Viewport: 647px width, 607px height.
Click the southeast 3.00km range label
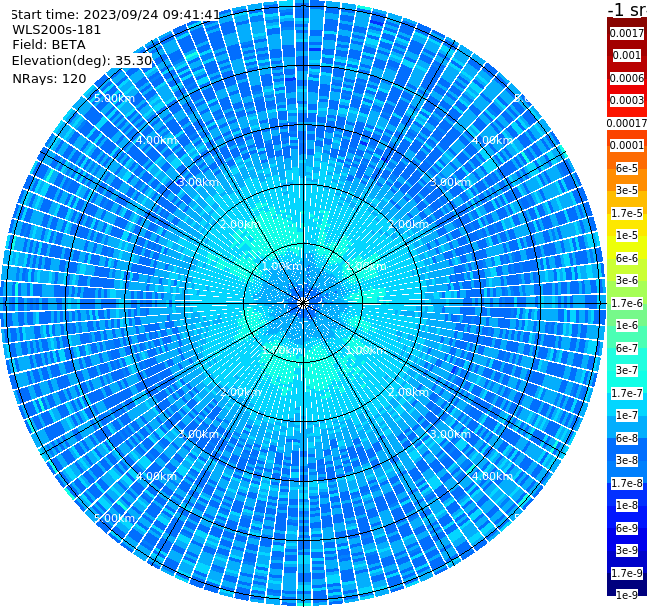click(450, 434)
